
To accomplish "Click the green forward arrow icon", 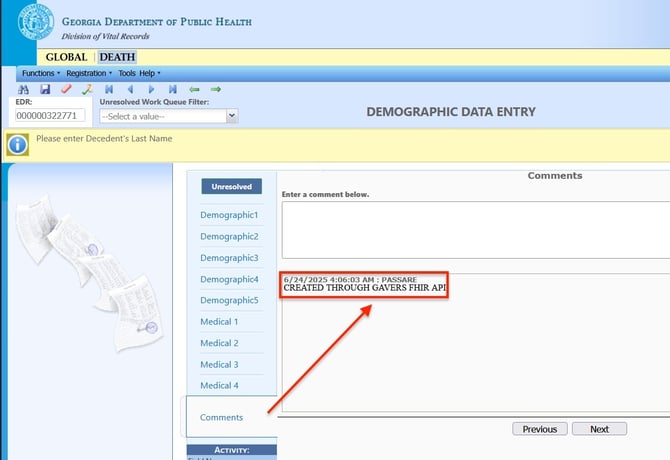I will point(215,89).
